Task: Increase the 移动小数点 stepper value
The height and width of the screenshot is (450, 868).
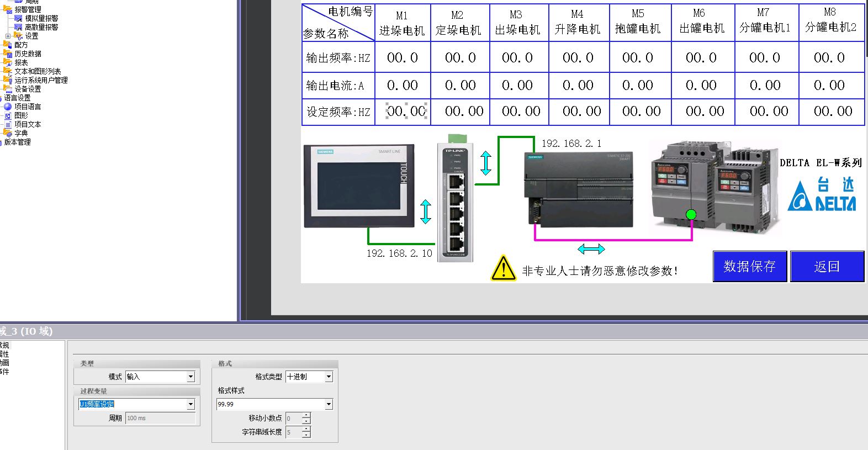Action: pyautogui.click(x=306, y=415)
